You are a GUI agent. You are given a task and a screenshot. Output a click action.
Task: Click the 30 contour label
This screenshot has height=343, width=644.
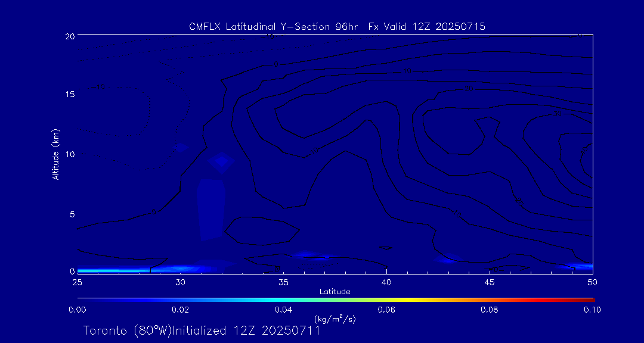[x=557, y=114]
